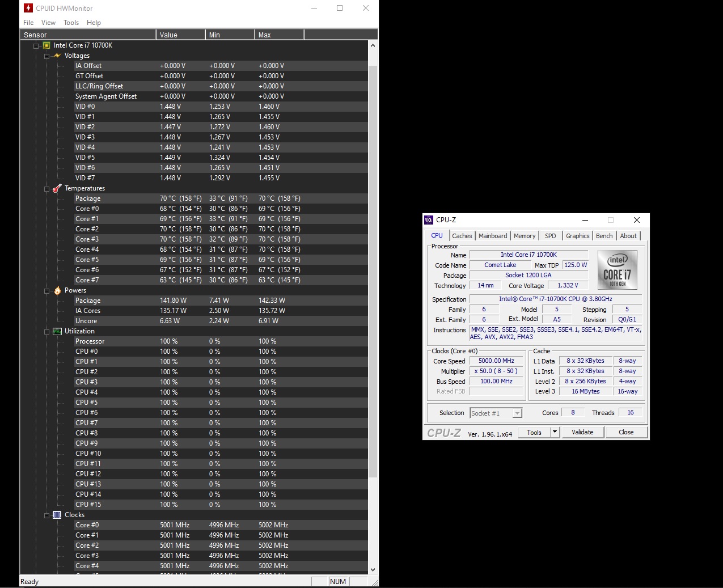Click the CPU-Z title bar icon
The width and height of the screenshot is (723, 588).
click(429, 220)
